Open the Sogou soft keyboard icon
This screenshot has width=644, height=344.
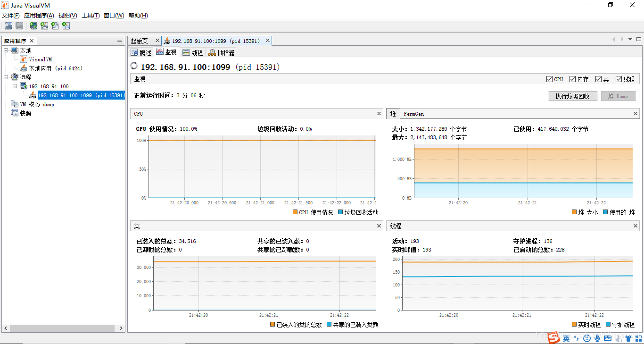[608, 338]
